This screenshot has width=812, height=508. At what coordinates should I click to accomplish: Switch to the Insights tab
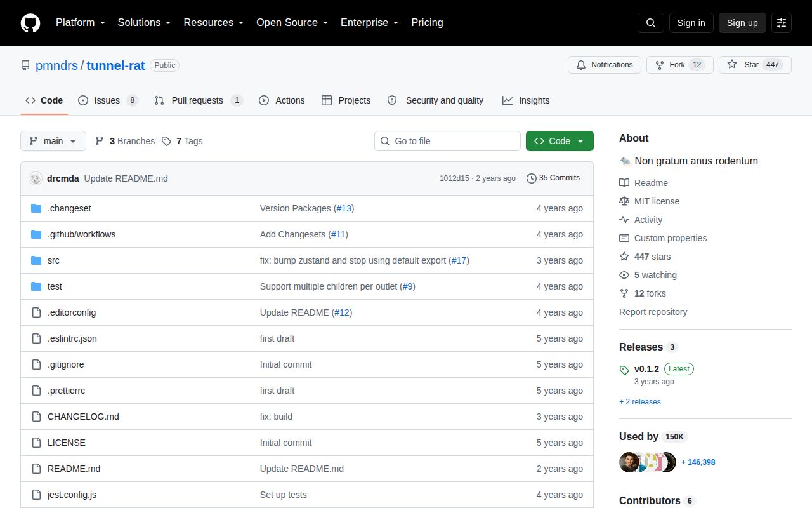[526, 100]
